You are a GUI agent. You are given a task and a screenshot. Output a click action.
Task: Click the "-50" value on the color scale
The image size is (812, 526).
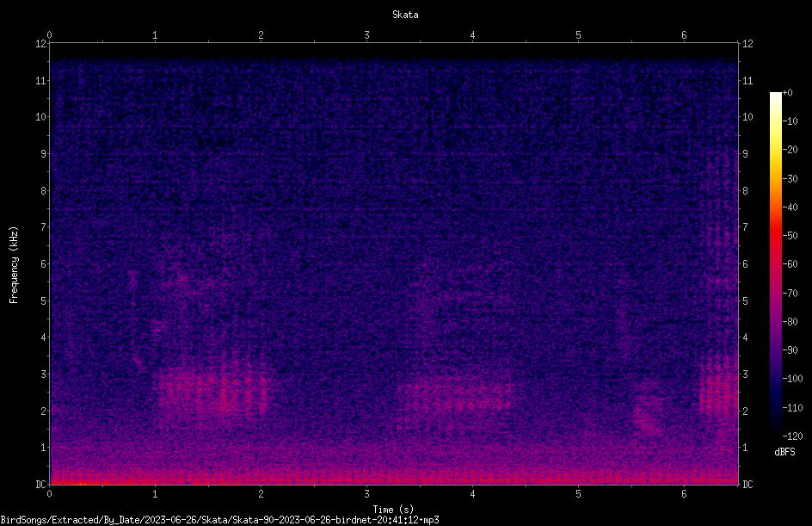point(790,236)
